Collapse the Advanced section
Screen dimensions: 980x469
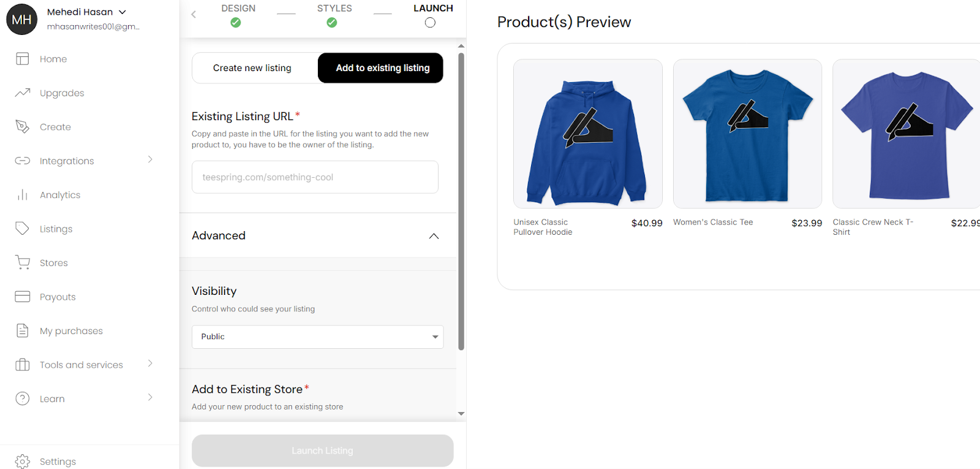pyautogui.click(x=434, y=236)
